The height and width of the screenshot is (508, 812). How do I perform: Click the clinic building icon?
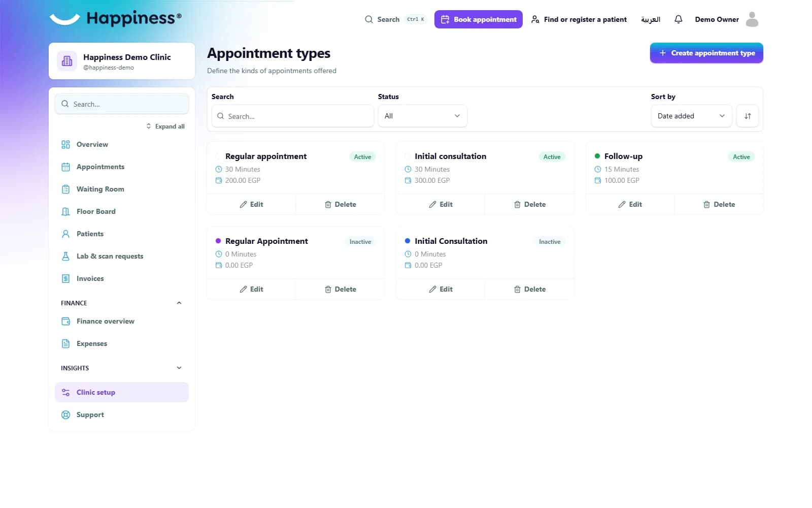(67, 61)
